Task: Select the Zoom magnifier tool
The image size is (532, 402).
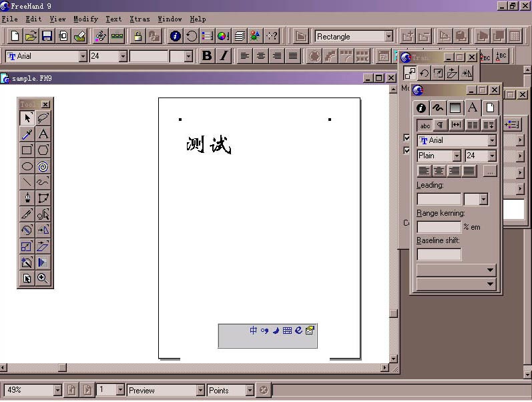Action: [x=43, y=278]
